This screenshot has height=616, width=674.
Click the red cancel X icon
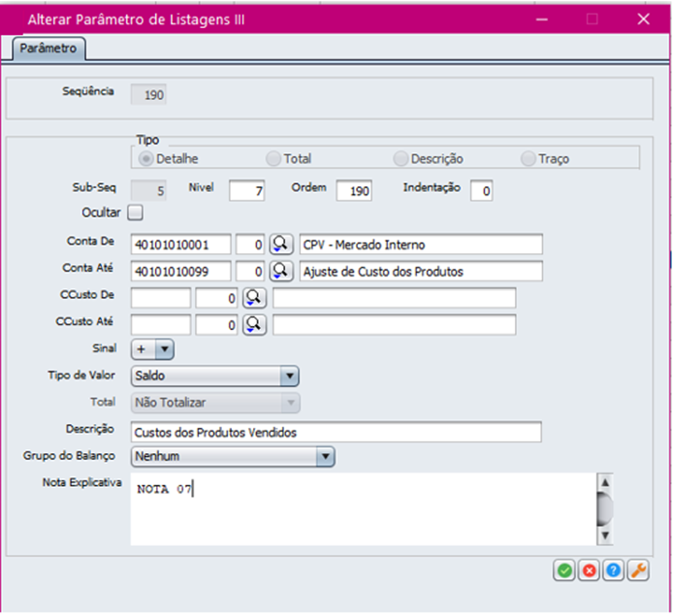tap(589, 571)
